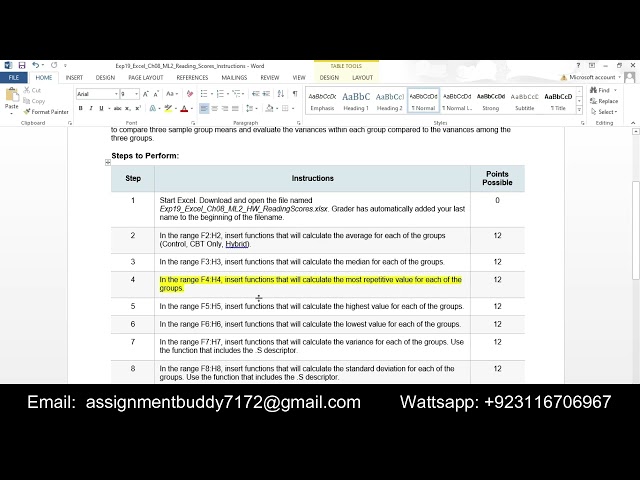Activate the Format Painter brush
This screenshot has width=640, height=480.
[x=46, y=111]
